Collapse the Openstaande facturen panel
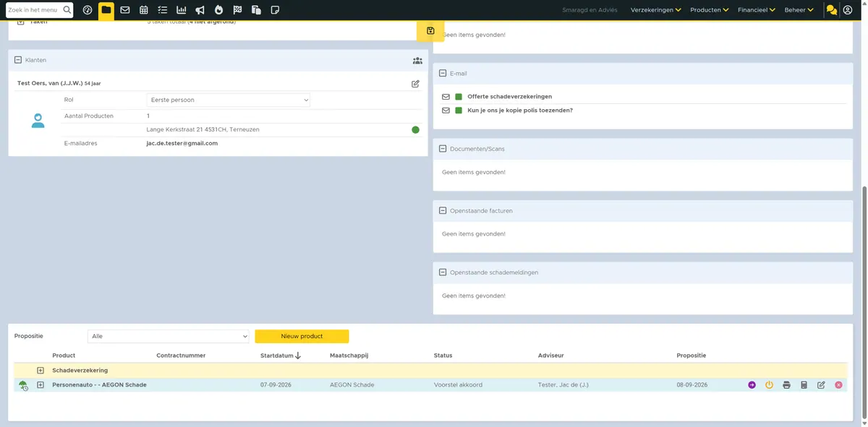 click(443, 210)
